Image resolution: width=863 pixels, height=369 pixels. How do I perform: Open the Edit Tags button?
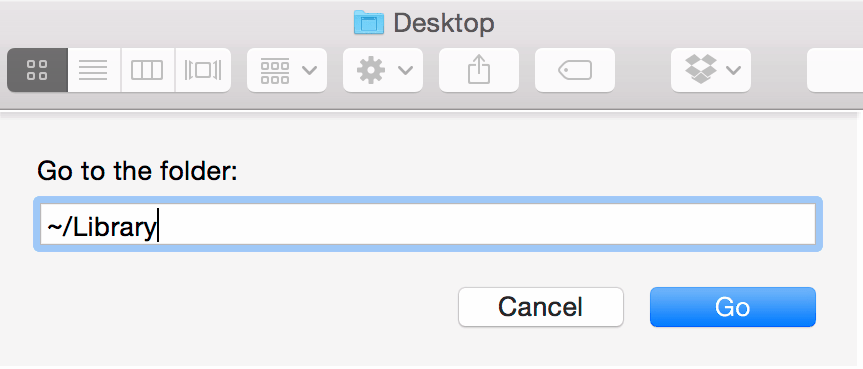[575, 70]
